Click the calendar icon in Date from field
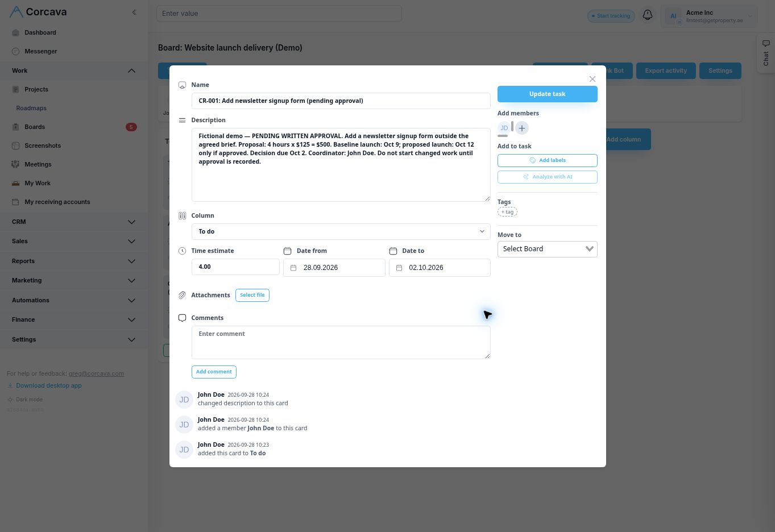The width and height of the screenshot is (775, 532). click(293, 268)
